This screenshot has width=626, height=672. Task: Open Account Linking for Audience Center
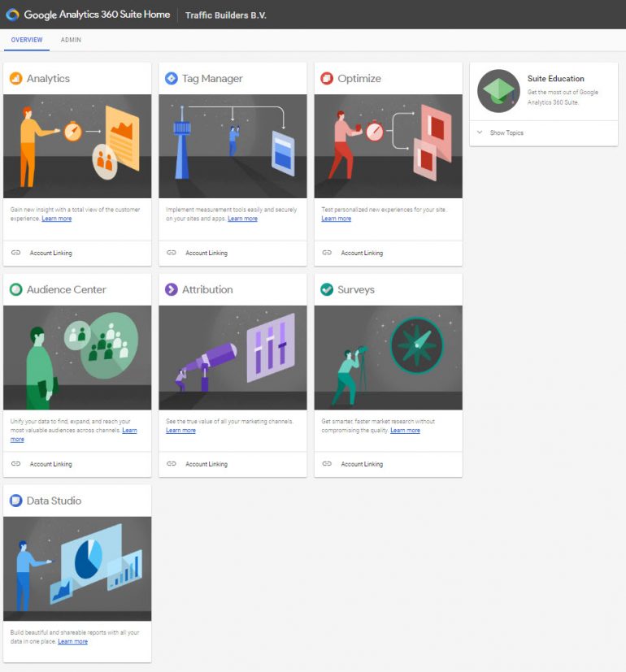click(x=51, y=464)
